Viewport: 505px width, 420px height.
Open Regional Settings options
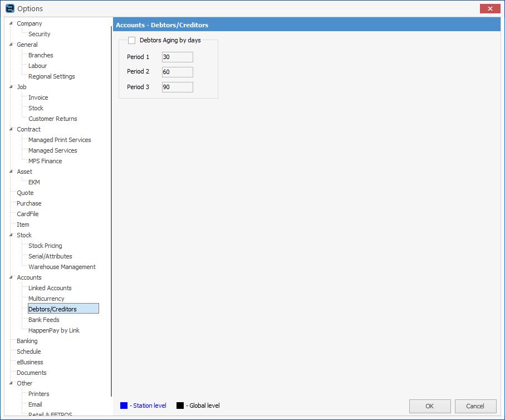point(52,76)
